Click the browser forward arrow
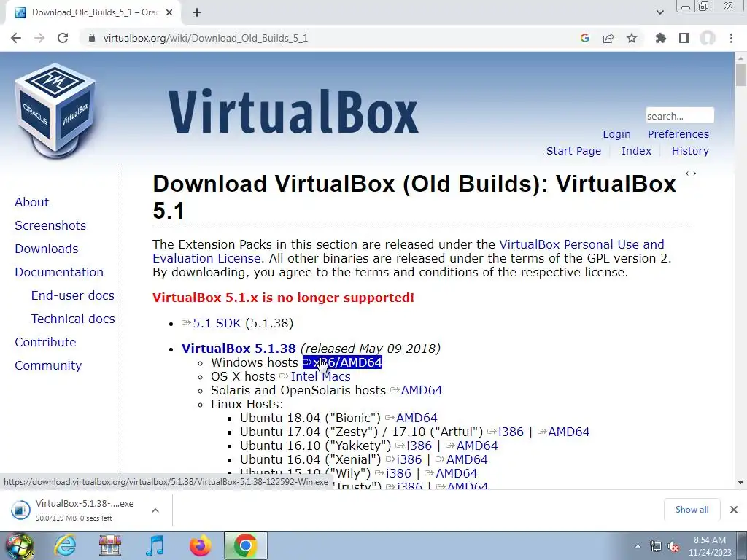Image resolution: width=747 pixels, height=560 pixels. click(x=39, y=38)
